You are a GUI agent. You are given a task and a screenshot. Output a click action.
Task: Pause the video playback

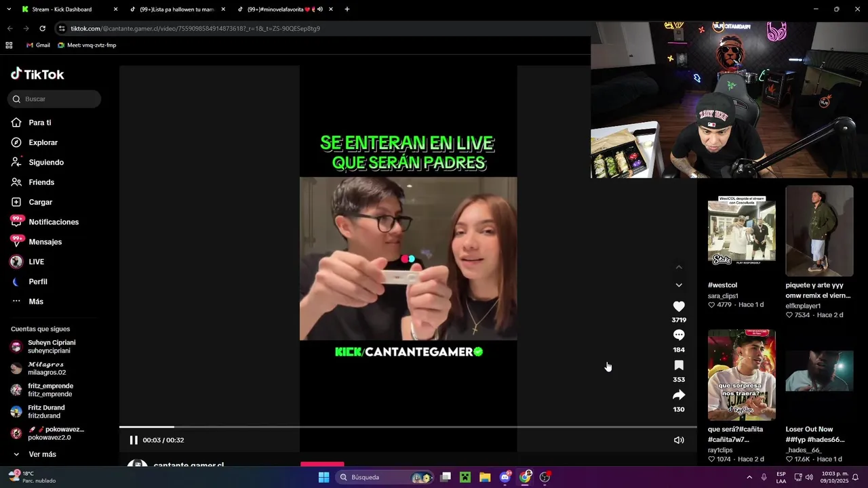[x=134, y=440]
